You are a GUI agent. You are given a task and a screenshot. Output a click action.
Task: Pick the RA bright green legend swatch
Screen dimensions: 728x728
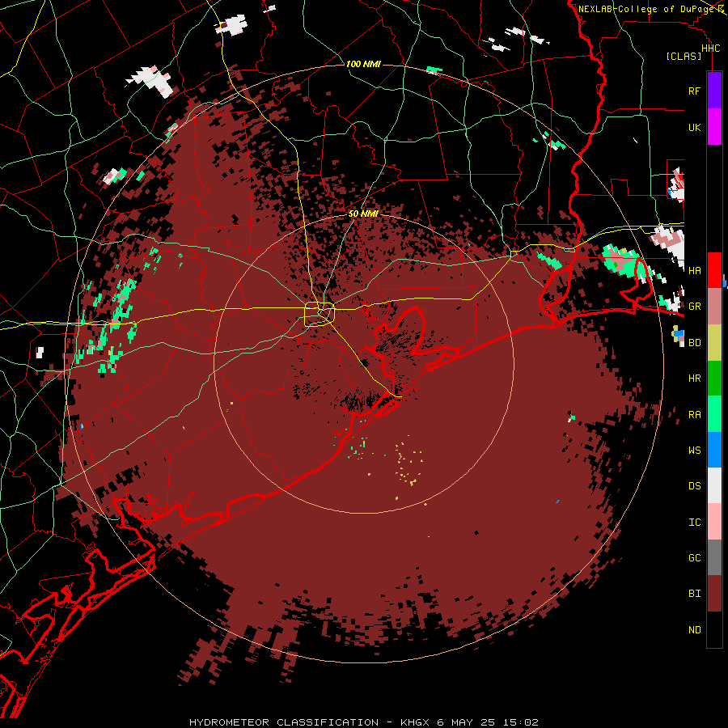tap(714, 414)
